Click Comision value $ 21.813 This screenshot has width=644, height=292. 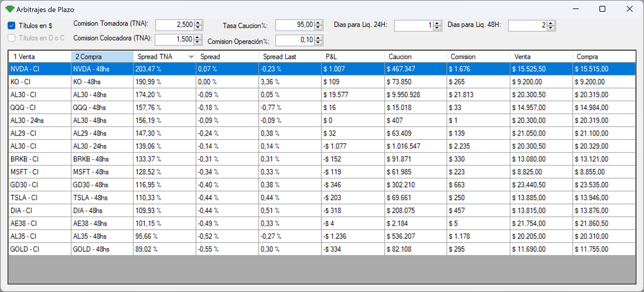478,95
